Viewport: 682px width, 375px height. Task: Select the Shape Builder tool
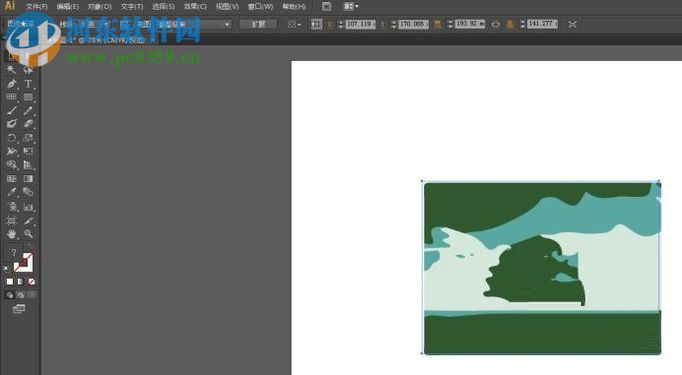11,165
